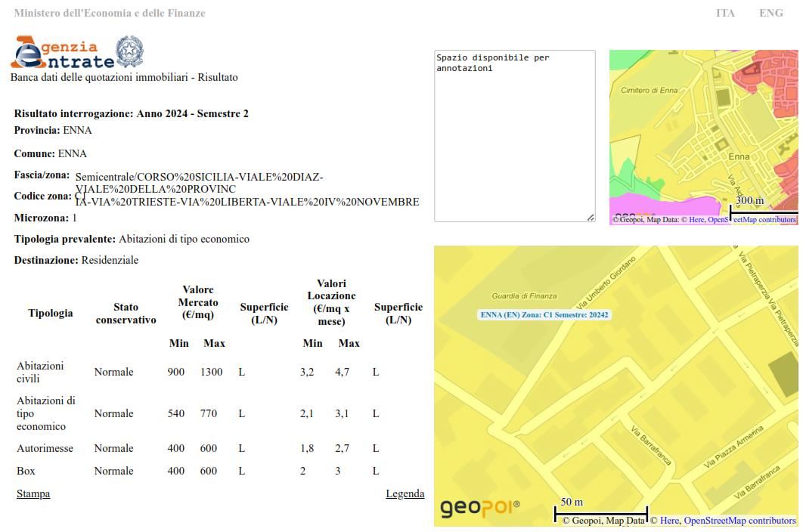Switch language to ENG
803x532 pixels.
point(770,13)
